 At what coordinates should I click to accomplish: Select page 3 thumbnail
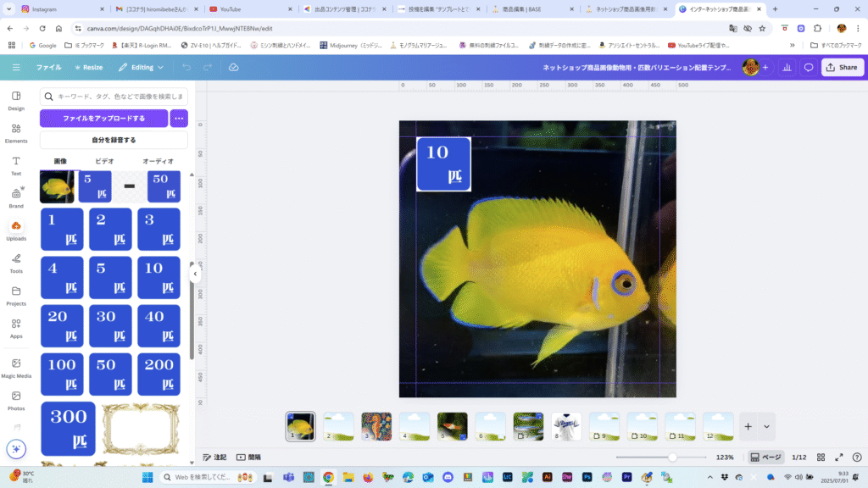click(376, 427)
